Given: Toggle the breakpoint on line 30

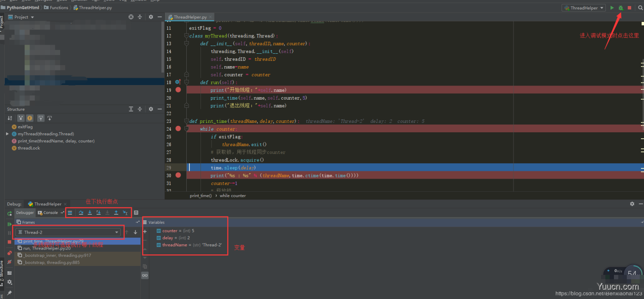Looking at the screenshot, I should [x=178, y=175].
